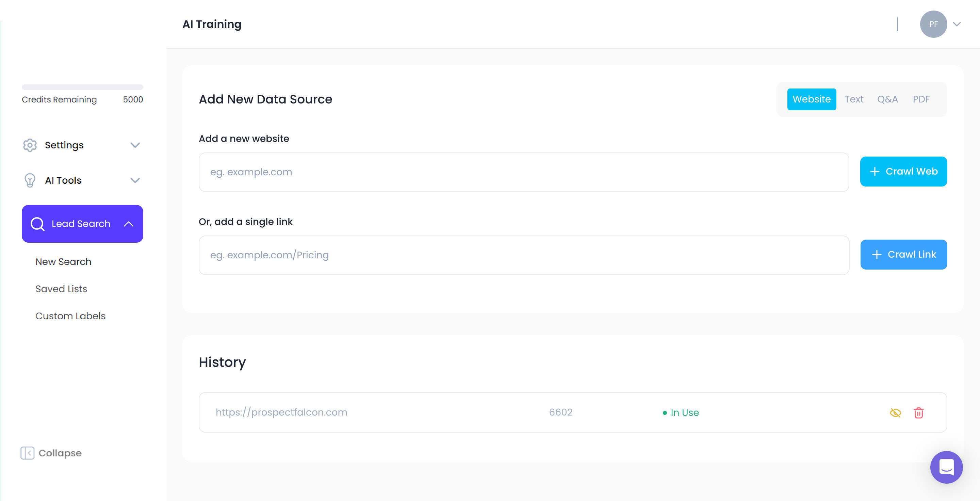Switch to the Q&A tab
The height and width of the screenshot is (501, 980).
(887, 99)
